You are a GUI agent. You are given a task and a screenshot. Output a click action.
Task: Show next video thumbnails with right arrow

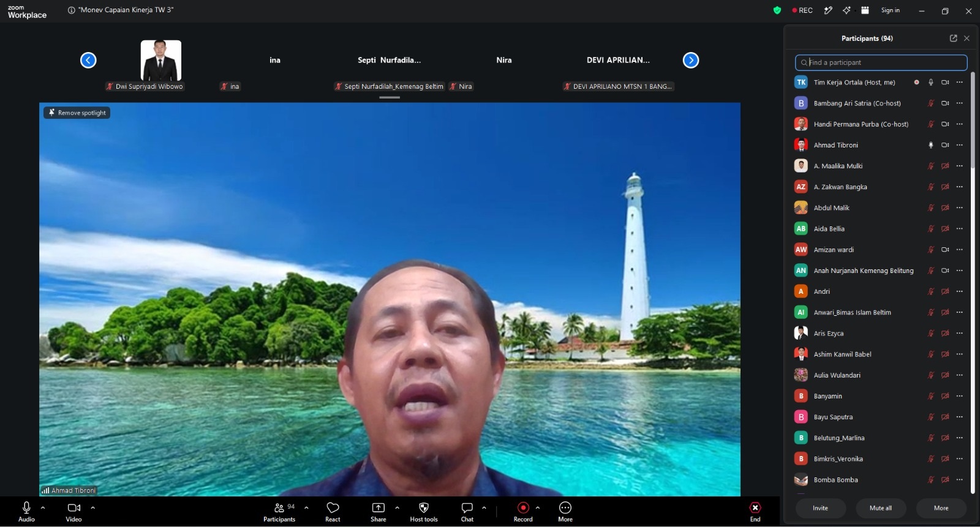point(691,60)
